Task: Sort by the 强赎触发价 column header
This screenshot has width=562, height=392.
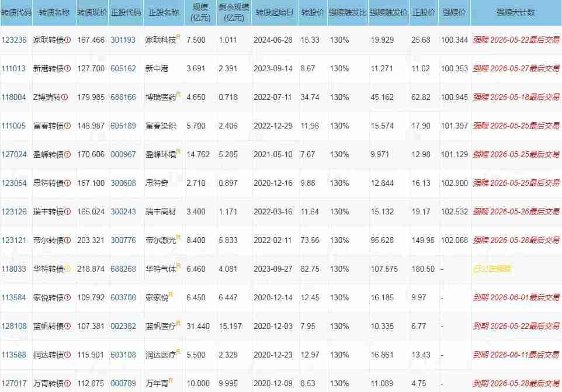Action: 388,12
